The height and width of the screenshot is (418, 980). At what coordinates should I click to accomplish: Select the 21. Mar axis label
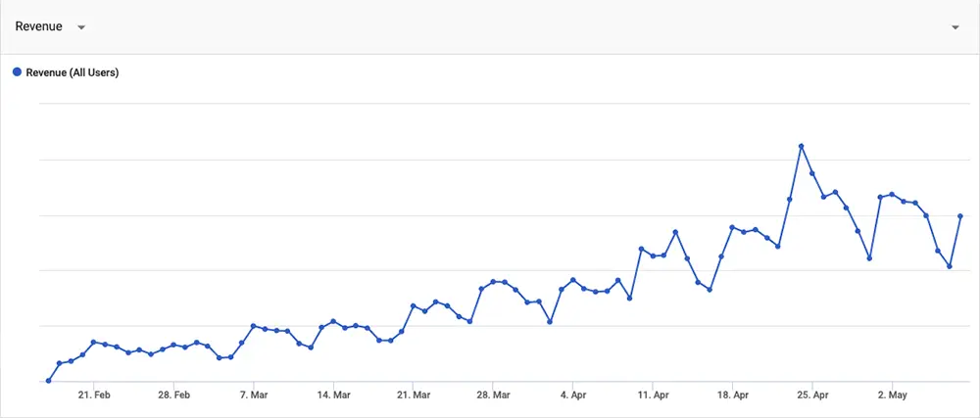[414, 395]
